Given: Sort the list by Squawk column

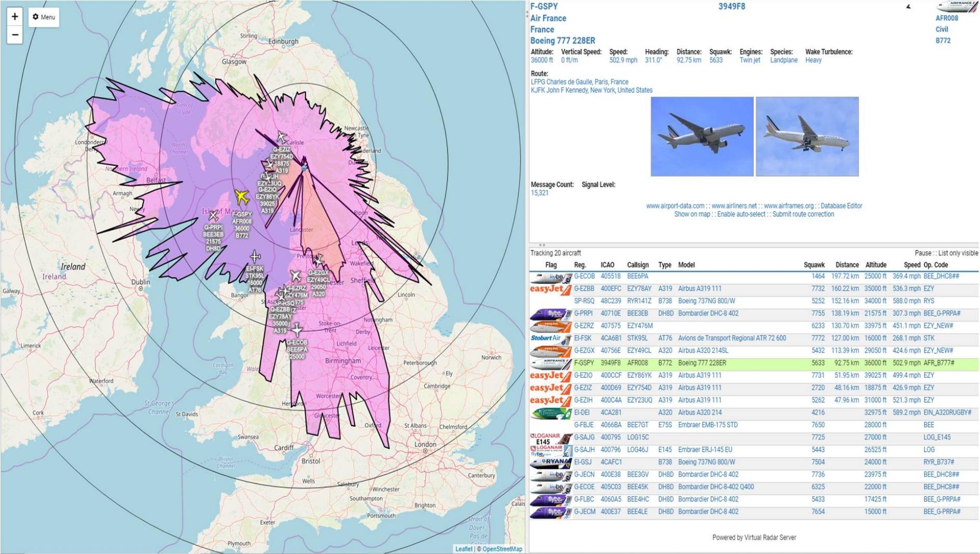Looking at the screenshot, I should [x=814, y=265].
